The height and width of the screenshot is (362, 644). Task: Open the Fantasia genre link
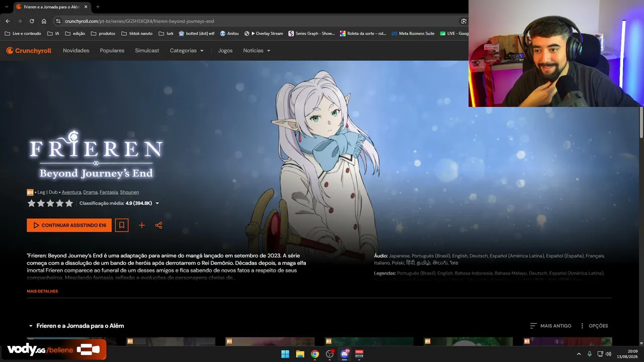pos(109,192)
